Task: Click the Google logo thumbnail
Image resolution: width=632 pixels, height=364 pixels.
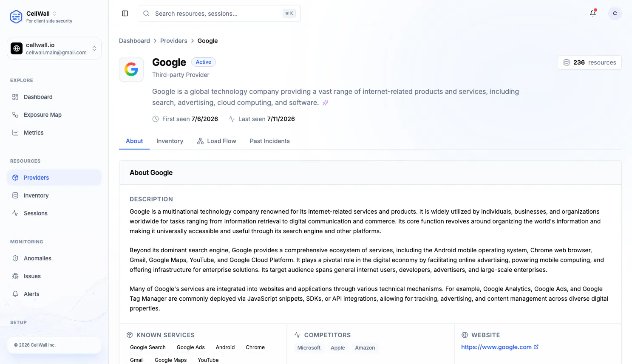Action: coord(131,69)
